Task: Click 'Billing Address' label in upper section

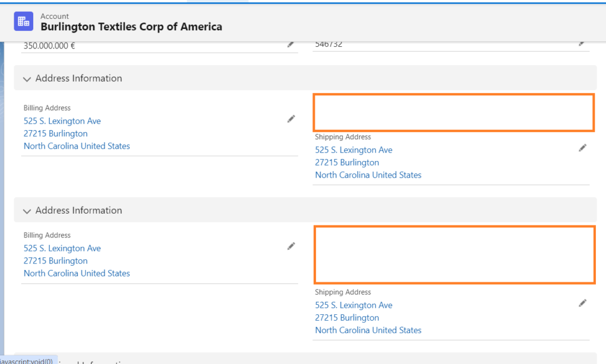Action: pos(47,108)
